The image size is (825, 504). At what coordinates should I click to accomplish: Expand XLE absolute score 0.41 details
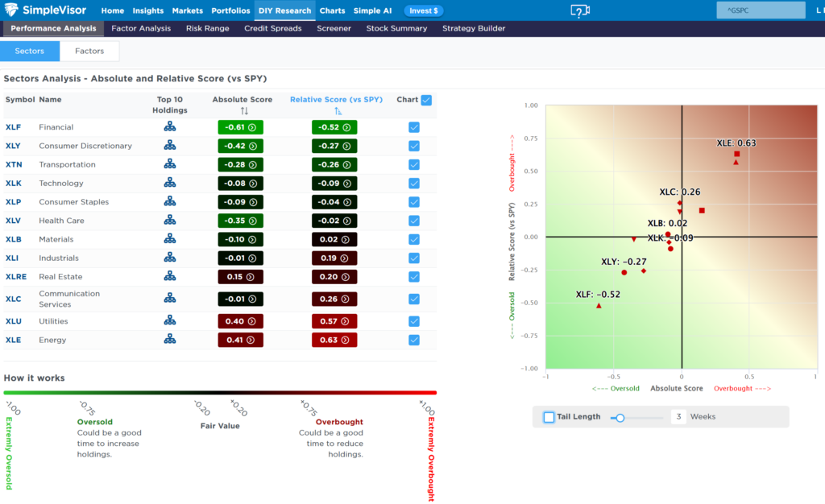pos(240,340)
